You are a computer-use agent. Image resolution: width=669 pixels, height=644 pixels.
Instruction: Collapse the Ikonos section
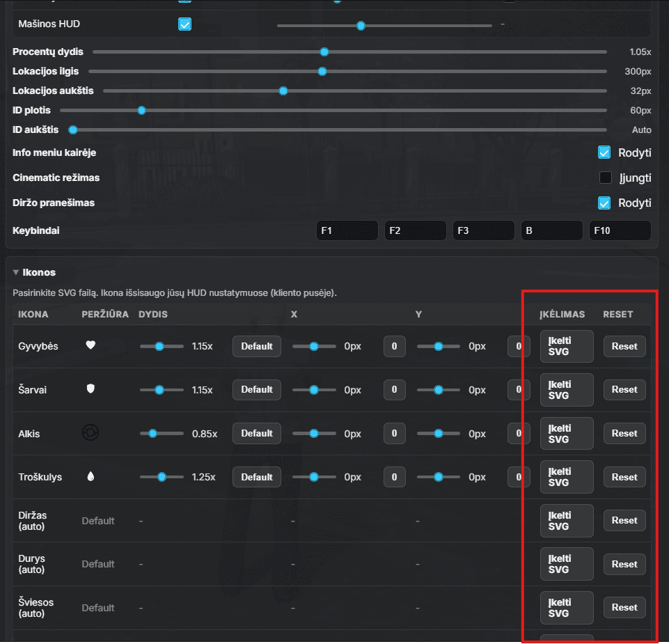click(16, 272)
